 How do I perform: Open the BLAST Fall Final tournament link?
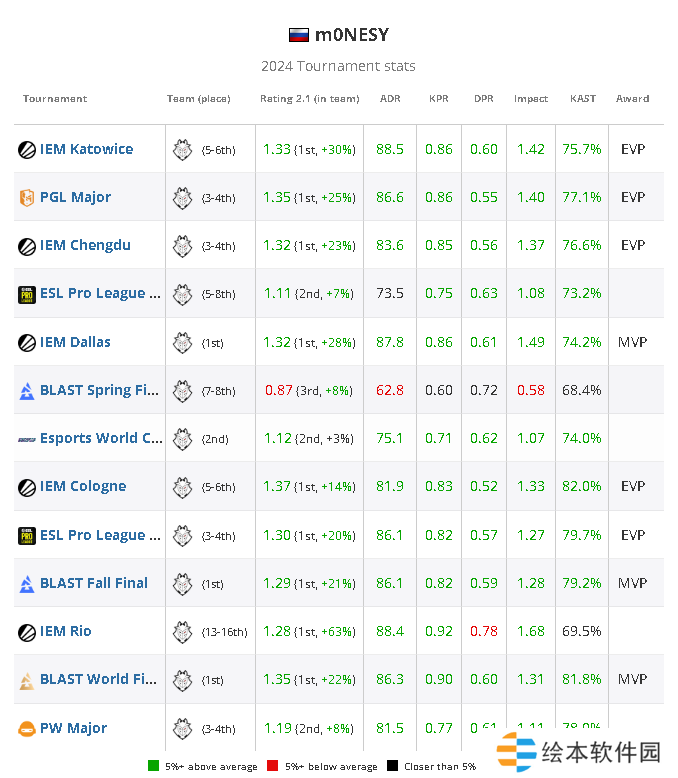[94, 583]
